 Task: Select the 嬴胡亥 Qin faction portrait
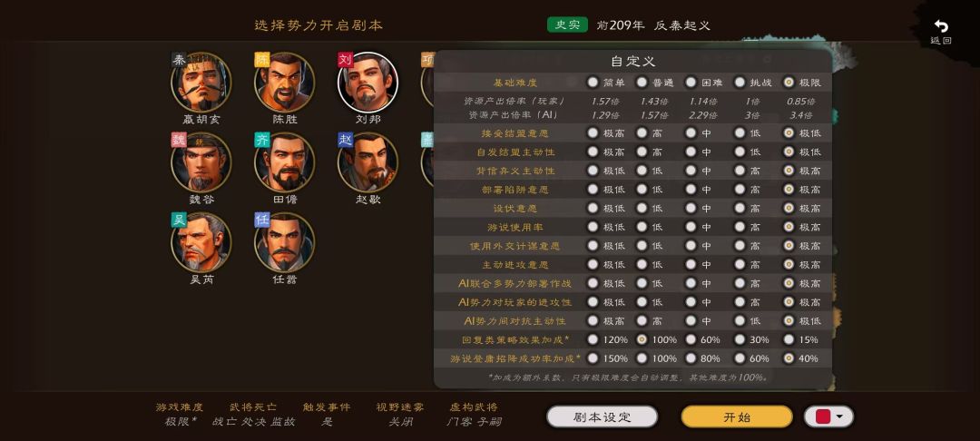tap(201, 83)
